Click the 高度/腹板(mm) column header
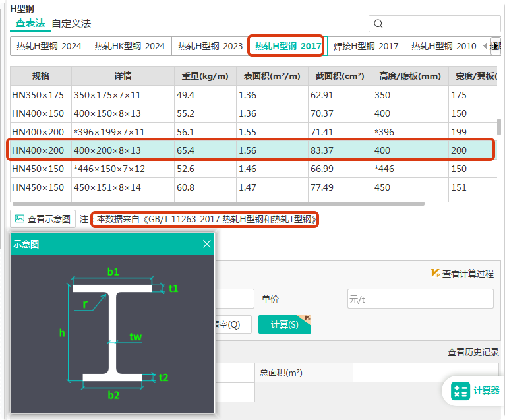The height and width of the screenshot is (420, 505). point(410,76)
